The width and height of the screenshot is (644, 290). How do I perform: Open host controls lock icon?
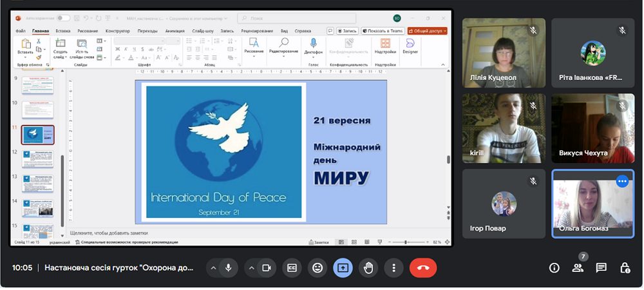[625, 268]
